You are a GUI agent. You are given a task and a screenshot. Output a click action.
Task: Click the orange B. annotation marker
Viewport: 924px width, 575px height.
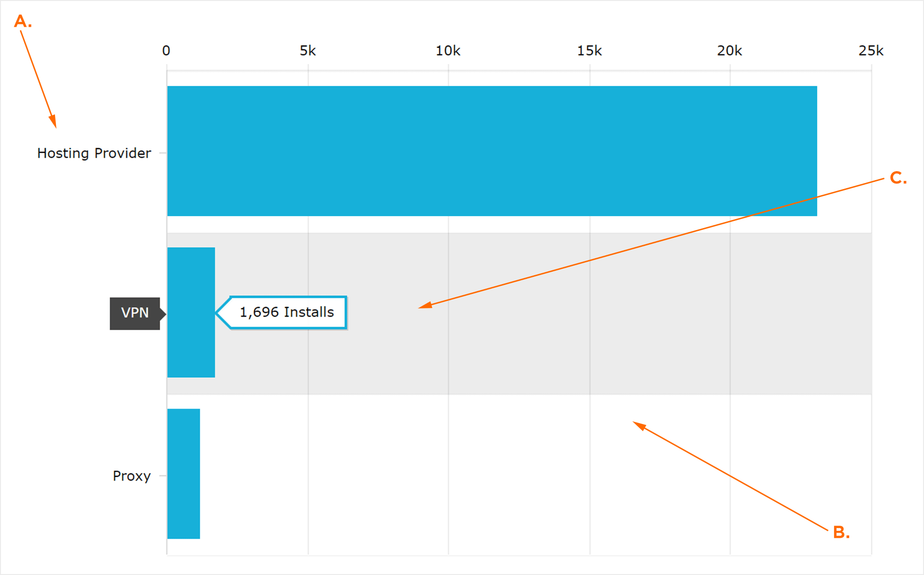coord(841,532)
